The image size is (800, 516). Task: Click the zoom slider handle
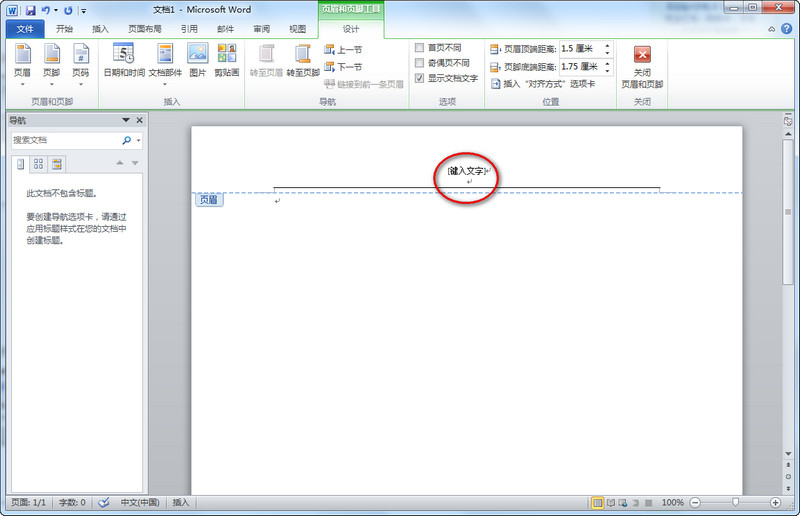coord(735,503)
